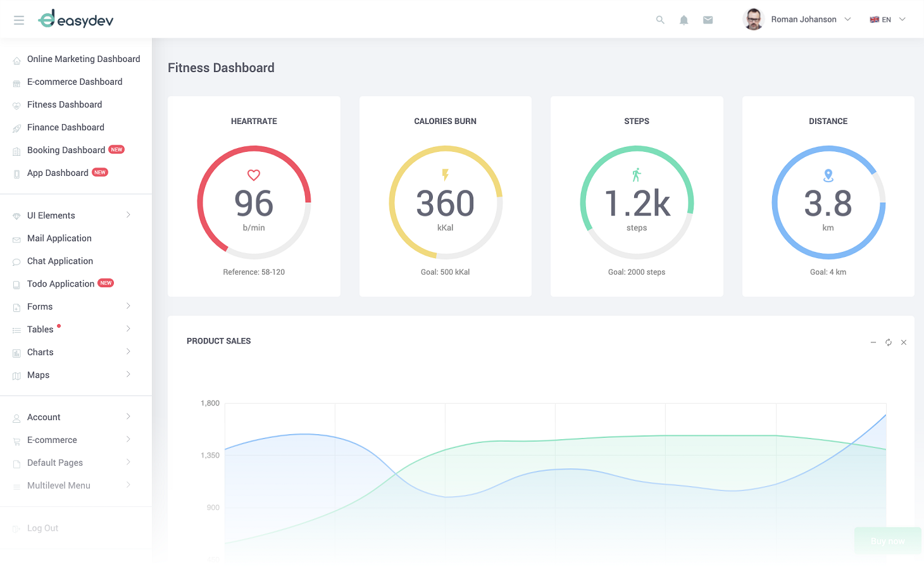The width and height of the screenshot is (924, 567).
Task: Click the heart icon in Heartrate card
Action: click(x=254, y=175)
